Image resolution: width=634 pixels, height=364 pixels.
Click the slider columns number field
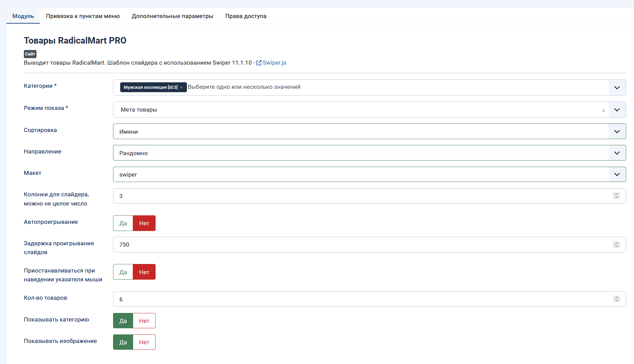[369, 196]
